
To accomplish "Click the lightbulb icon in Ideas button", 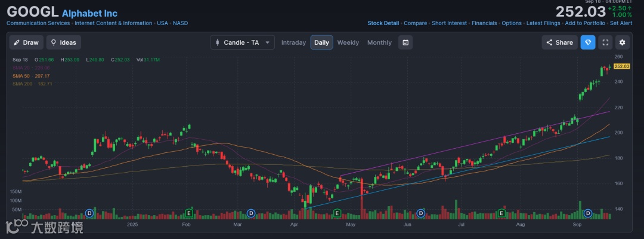I will (54, 42).
